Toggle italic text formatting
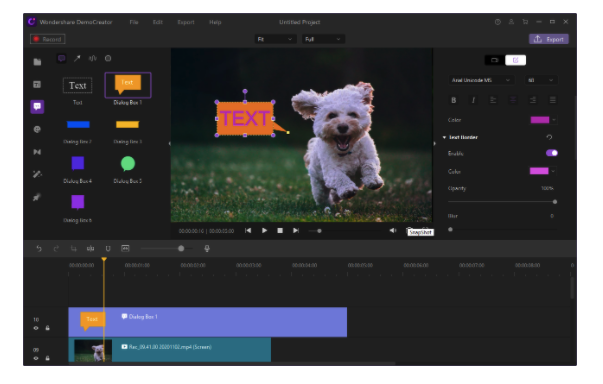 point(473,100)
